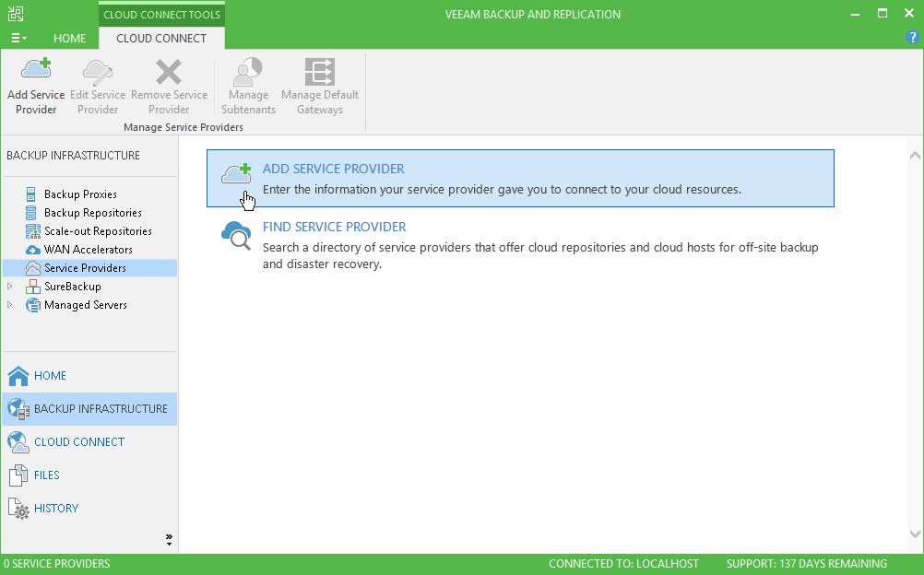
Task: Click the Cloud Connect globe icon
Action: 18,442
